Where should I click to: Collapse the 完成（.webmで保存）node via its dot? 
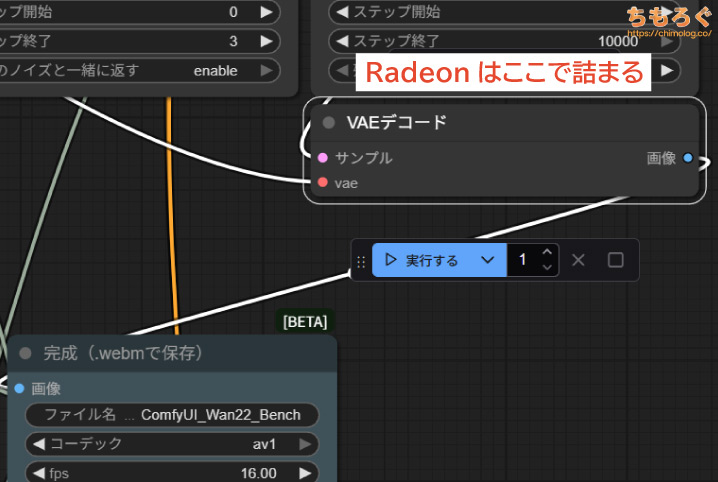25,353
